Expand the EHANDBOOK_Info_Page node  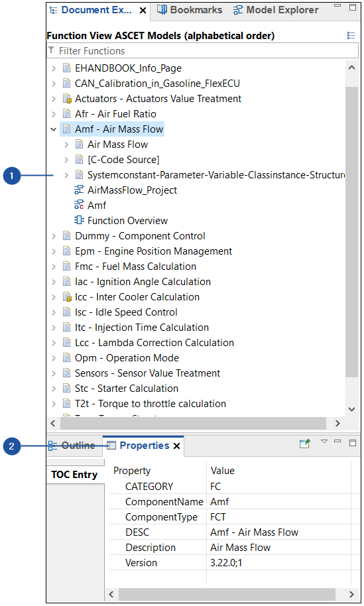[54, 68]
